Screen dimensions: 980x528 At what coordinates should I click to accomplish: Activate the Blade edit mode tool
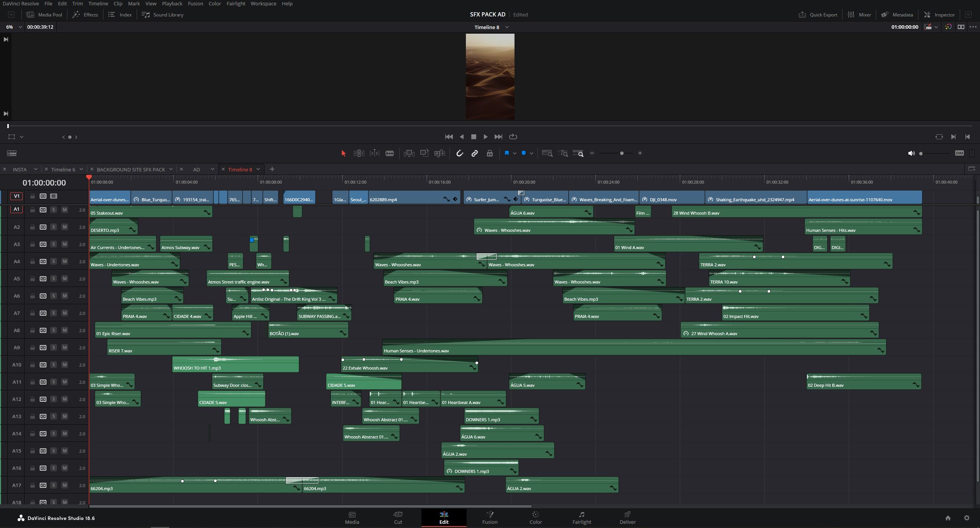[x=390, y=153]
